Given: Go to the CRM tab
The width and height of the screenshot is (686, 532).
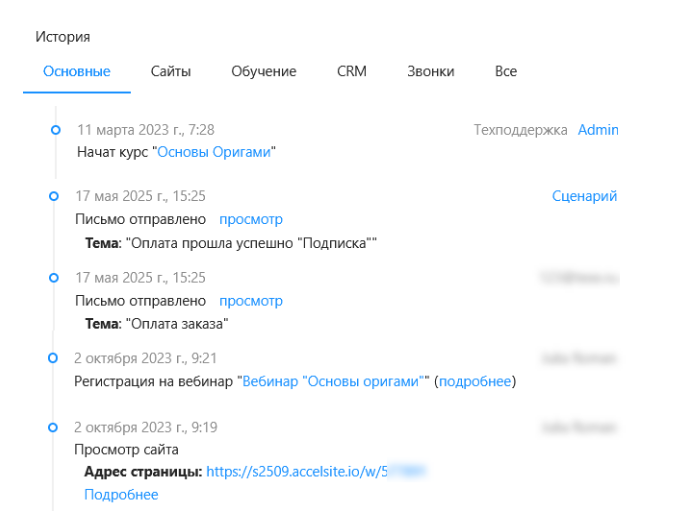Looking at the screenshot, I should [352, 71].
